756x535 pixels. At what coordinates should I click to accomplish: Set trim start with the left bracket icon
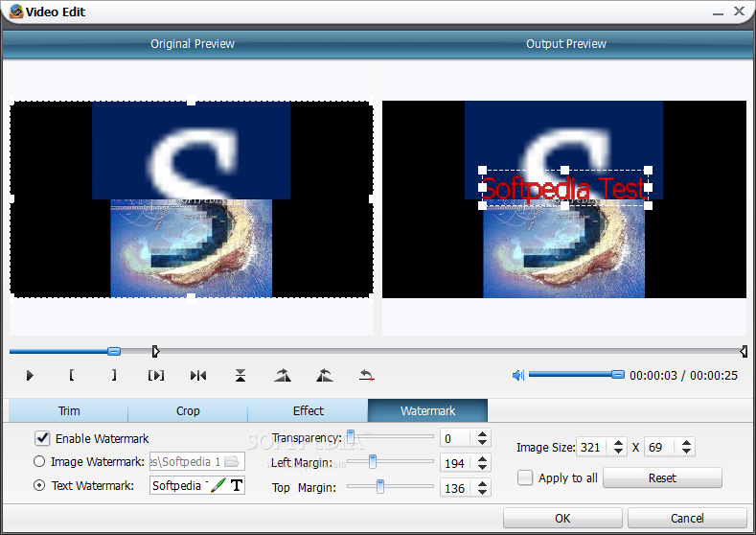(71, 375)
